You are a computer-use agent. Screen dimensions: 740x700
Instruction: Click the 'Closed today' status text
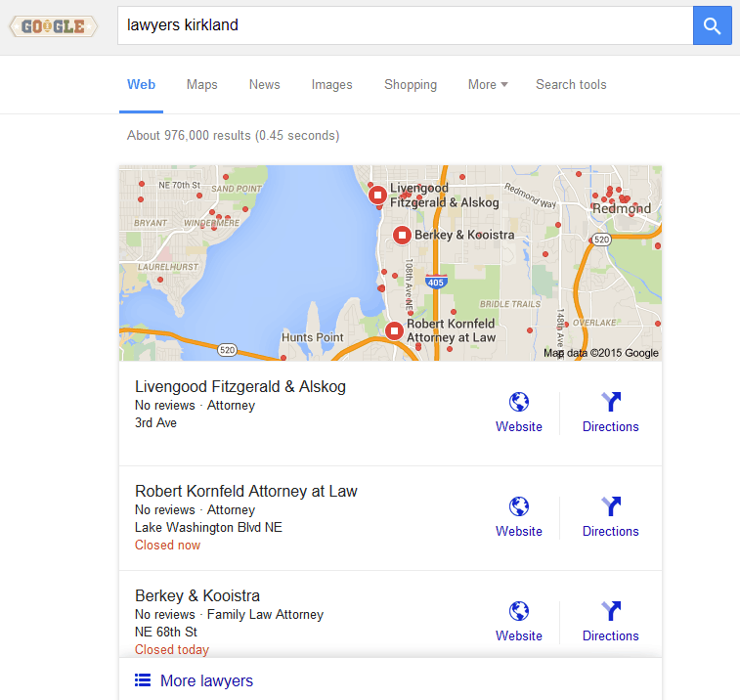(x=172, y=650)
